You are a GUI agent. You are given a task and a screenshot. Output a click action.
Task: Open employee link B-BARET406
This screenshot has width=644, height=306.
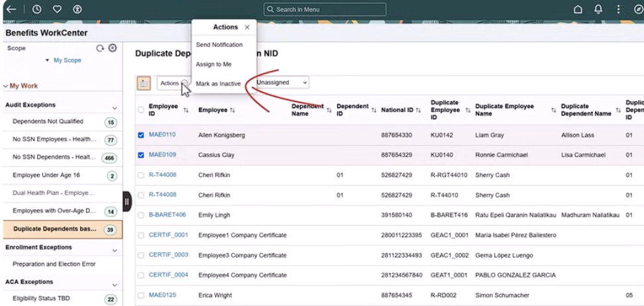(x=167, y=215)
